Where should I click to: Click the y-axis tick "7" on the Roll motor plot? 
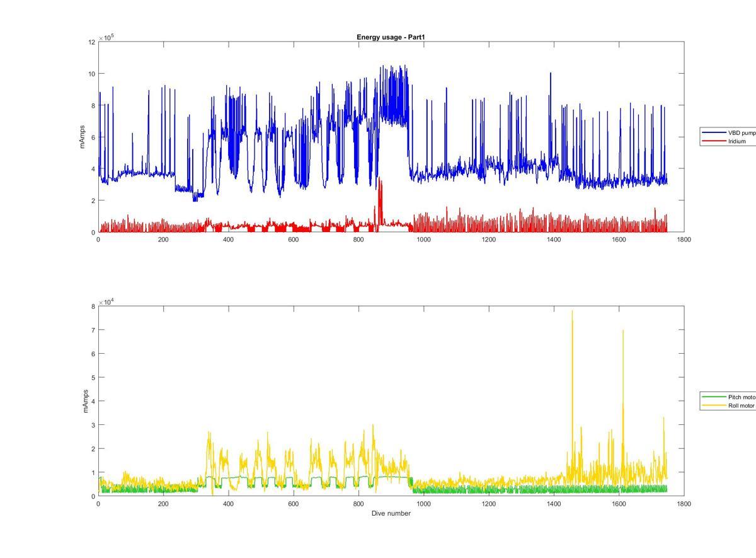point(93,330)
